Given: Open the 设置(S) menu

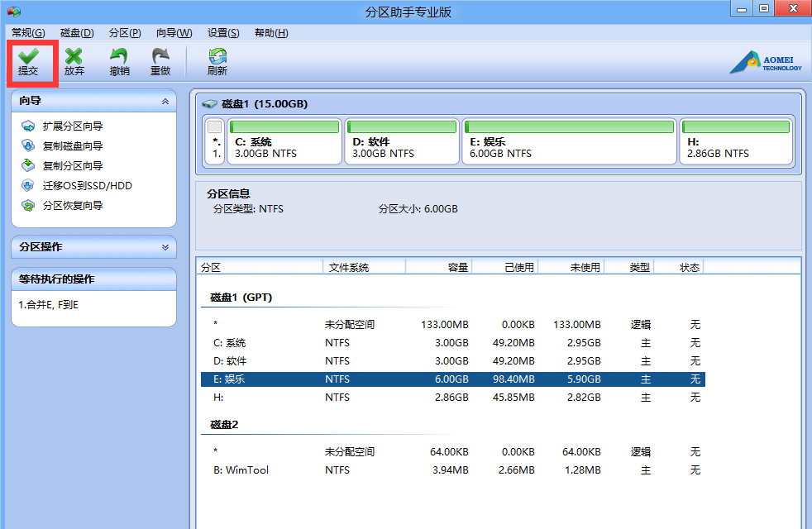Looking at the screenshot, I should click(223, 32).
